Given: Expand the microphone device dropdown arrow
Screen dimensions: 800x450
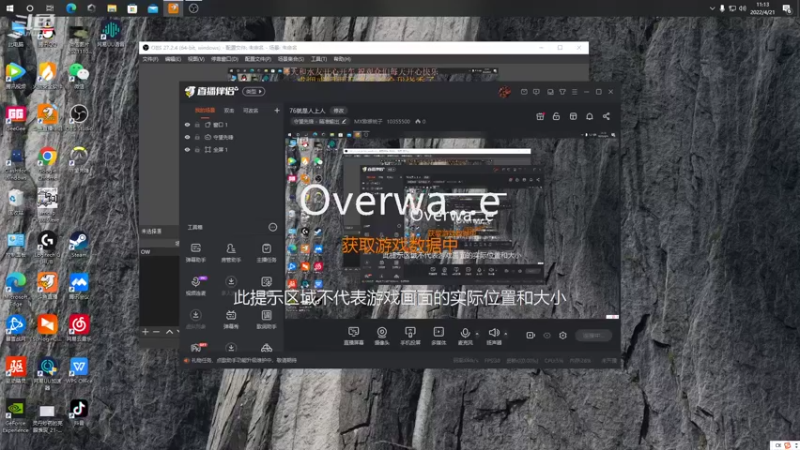Looking at the screenshot, I should (x=477, y=334).
